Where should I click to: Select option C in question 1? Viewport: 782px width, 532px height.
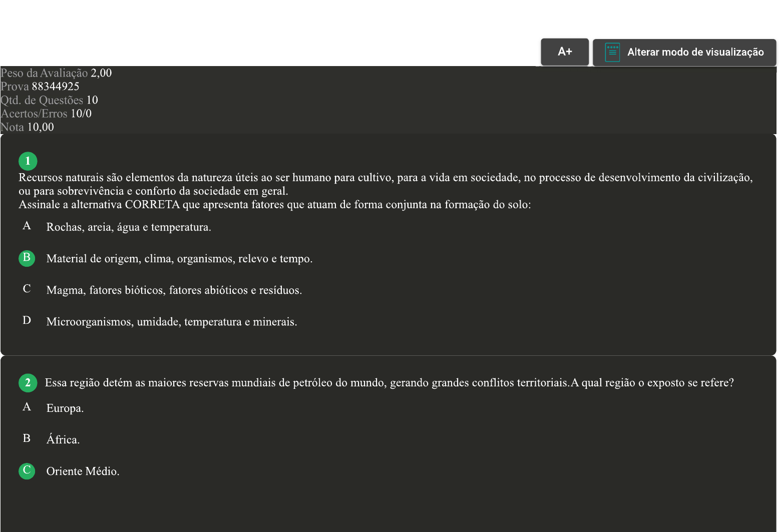(27, 289)
